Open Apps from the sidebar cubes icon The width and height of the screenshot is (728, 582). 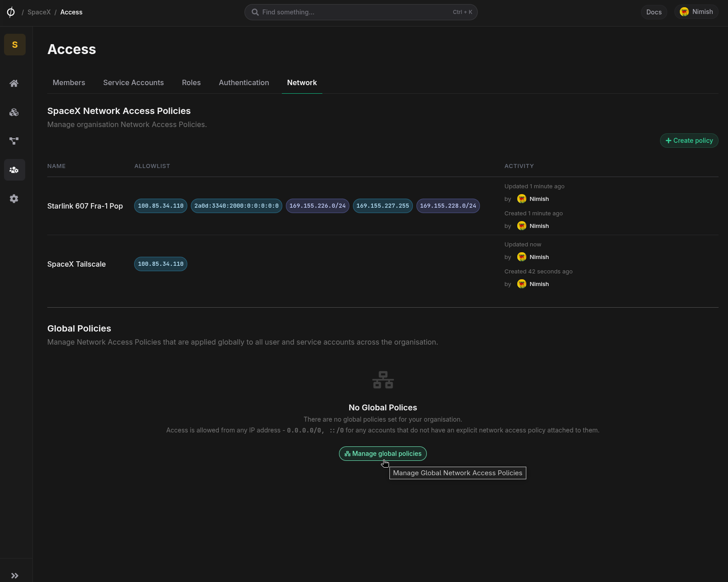click(x=14, y=112)
